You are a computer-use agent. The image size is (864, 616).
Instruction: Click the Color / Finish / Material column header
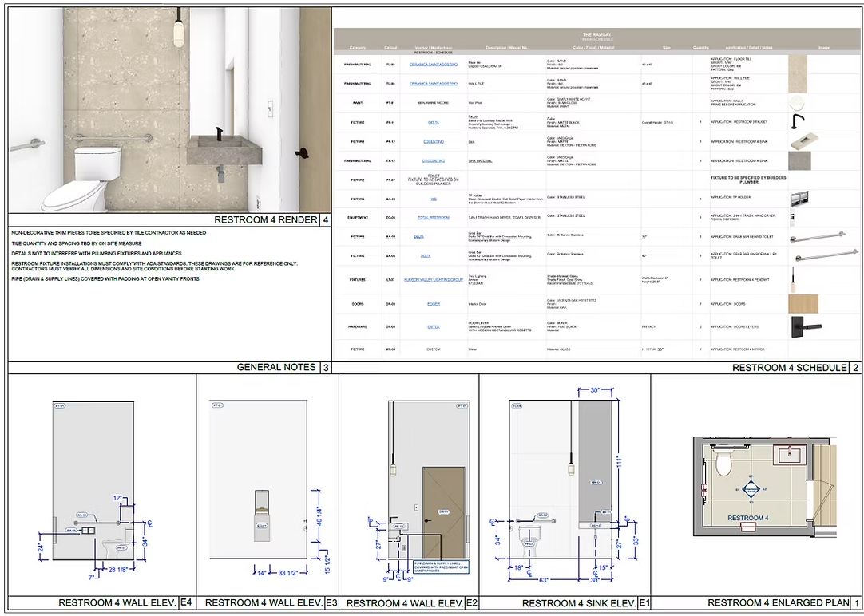[593, 48]
